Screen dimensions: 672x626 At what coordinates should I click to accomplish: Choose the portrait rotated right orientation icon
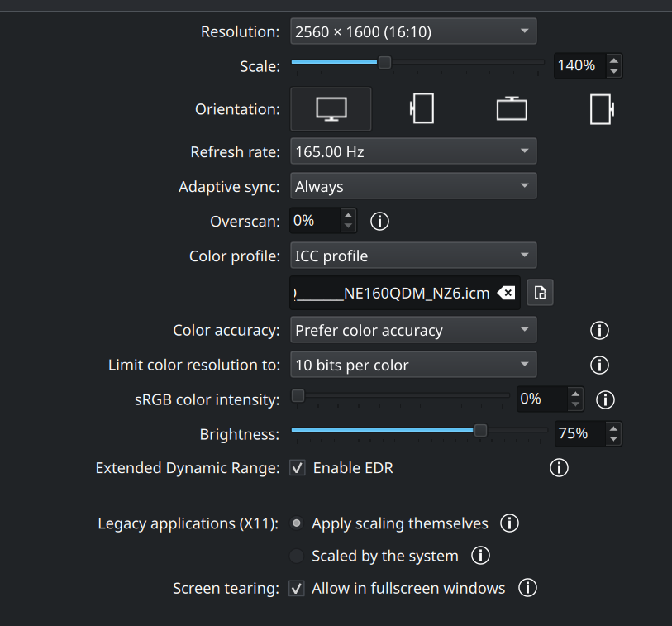coord(602,109)
